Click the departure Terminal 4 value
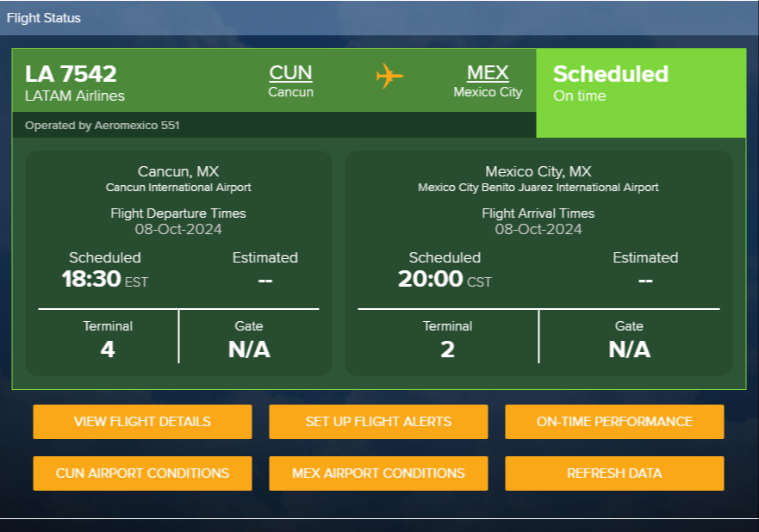The width and height of the screenshot is (759, 532). click(108, 350)
